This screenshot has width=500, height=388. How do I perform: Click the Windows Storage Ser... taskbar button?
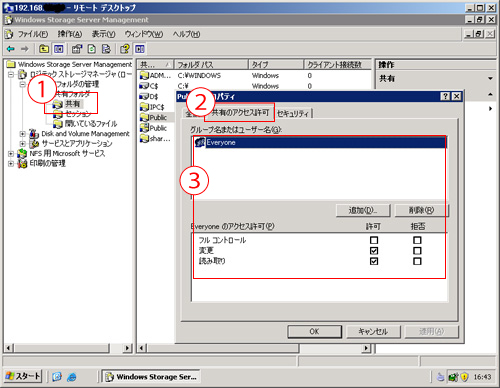pos(151,377)
